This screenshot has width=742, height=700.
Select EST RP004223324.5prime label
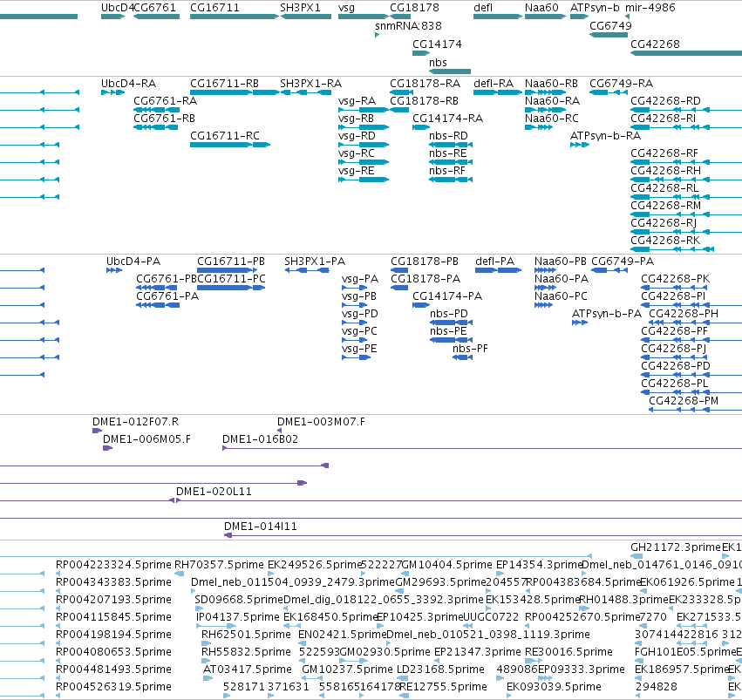[113, 565]
